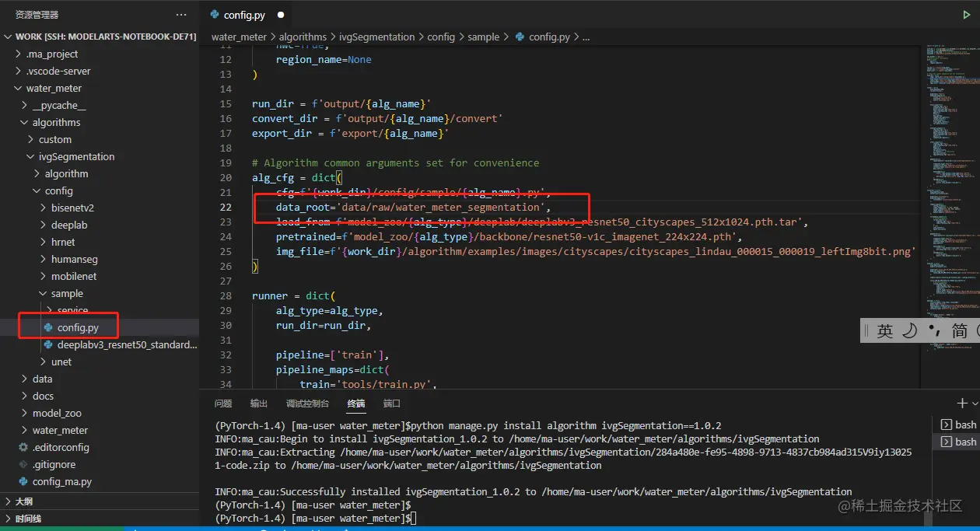The width and height of the screenshot is (980, 531).
Task: Click the 资源管理器 explorer title
Action: pos(37,15)
